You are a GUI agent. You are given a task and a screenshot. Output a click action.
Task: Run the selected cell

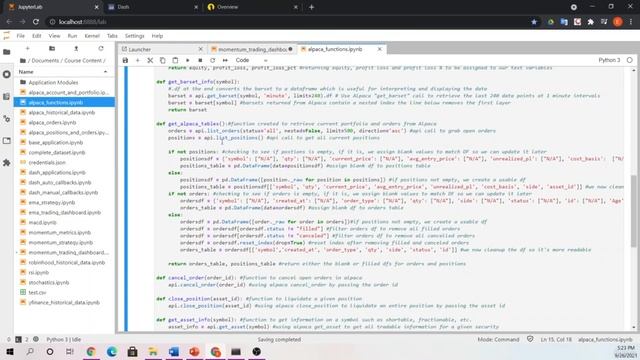click(x=188, y=60)
